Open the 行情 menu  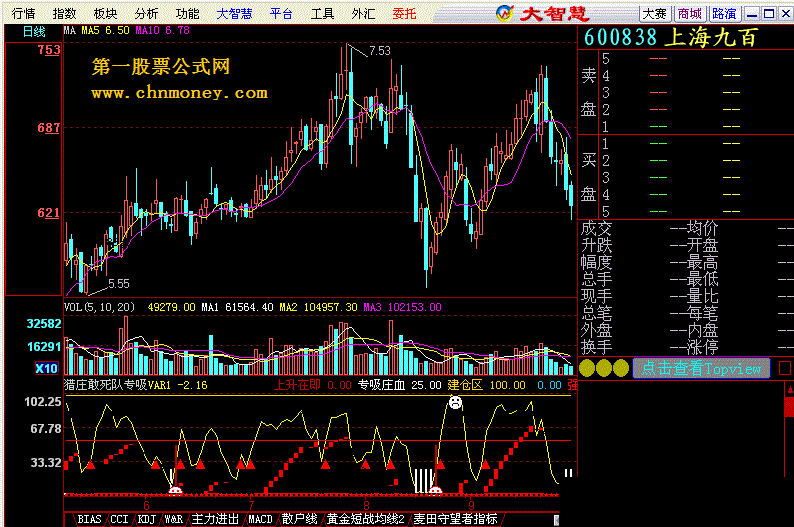point(23,14)
